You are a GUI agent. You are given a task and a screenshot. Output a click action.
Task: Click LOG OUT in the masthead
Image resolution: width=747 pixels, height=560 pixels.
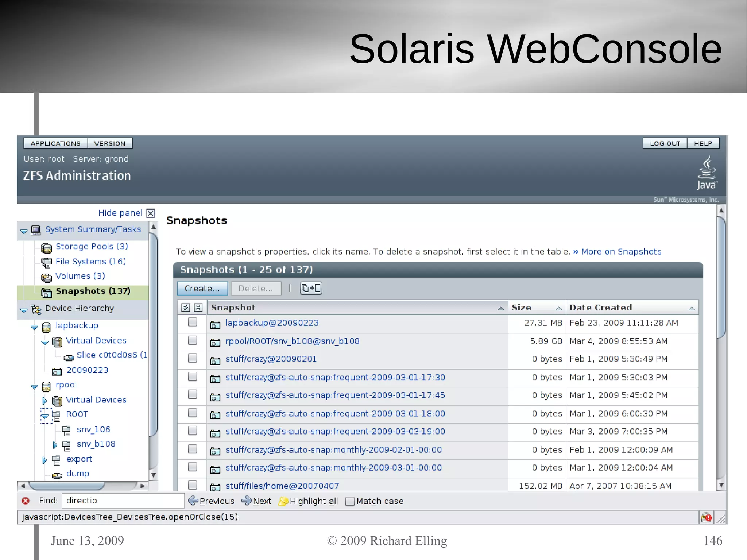click(x=665, y=143)
